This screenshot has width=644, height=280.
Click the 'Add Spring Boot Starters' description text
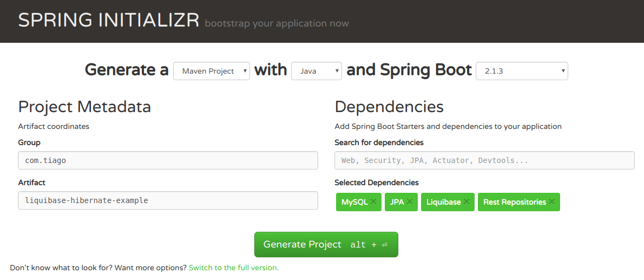point(448,126)
